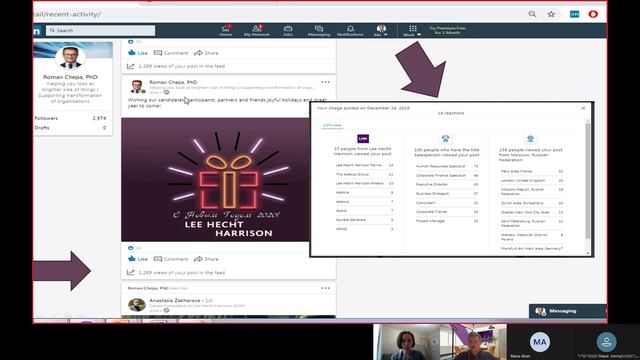Click the Paris Area, France row

pyautogui.click(x=531, y=171)
